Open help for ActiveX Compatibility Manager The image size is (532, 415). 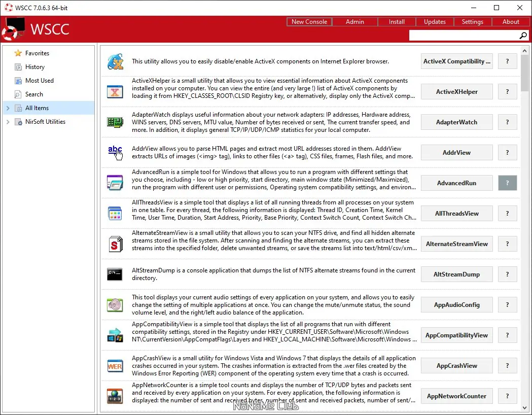tap(507, 61)
